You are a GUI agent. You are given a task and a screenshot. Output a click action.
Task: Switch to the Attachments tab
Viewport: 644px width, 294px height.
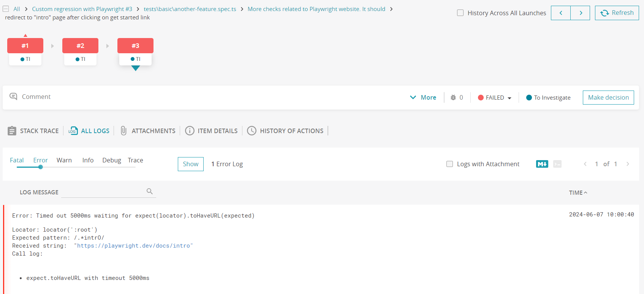148,131
